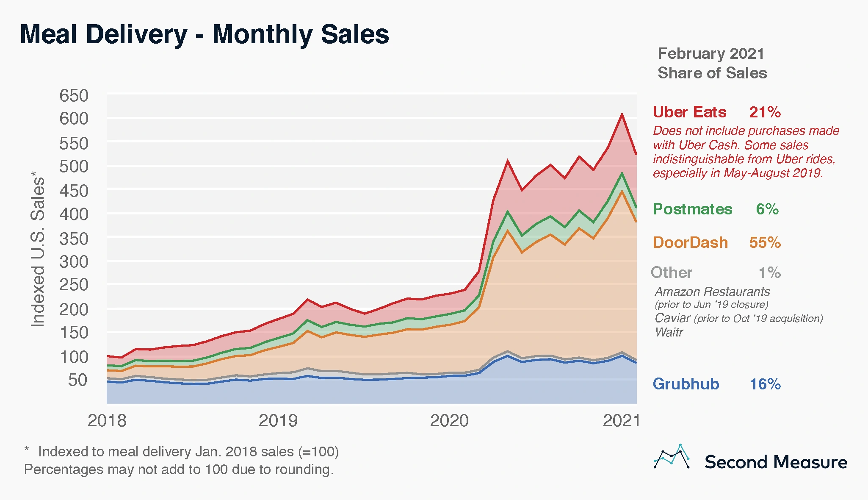Image resolution: width=868 pixels, height=500 pixels.
Task: Click the 2019 x-axis label
Action: (x=278, y=421)
